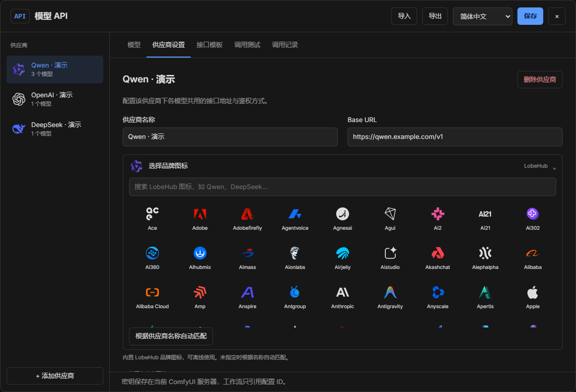576x392 pixels.
Task: Select DeepSeek · 演示 provider in sidebar
Action: click(55, 129)
